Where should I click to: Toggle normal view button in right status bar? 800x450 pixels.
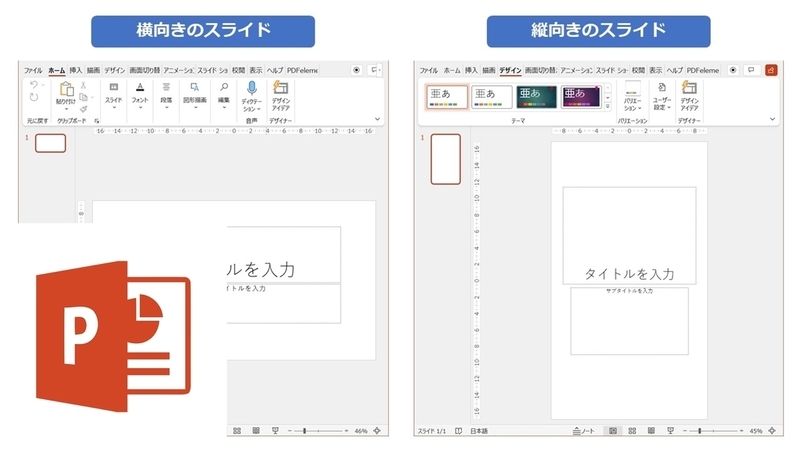click(x=613, y=431)
